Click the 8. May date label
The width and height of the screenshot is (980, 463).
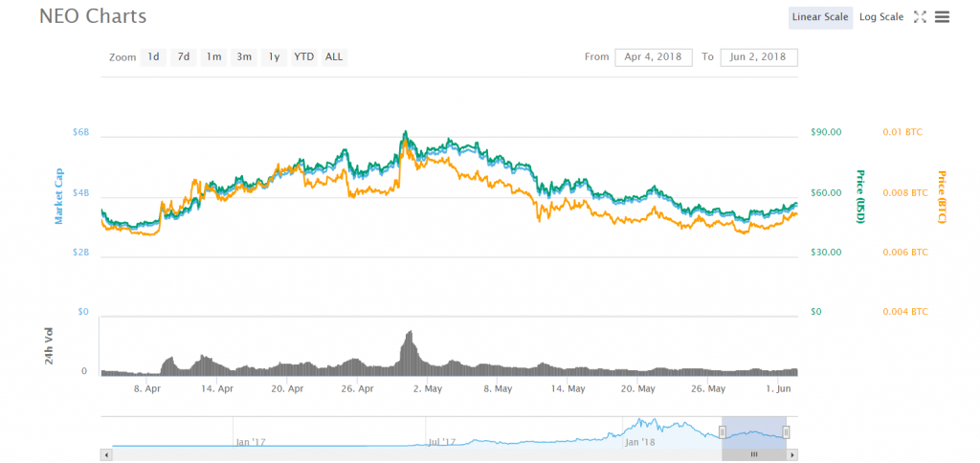(497, 388)
